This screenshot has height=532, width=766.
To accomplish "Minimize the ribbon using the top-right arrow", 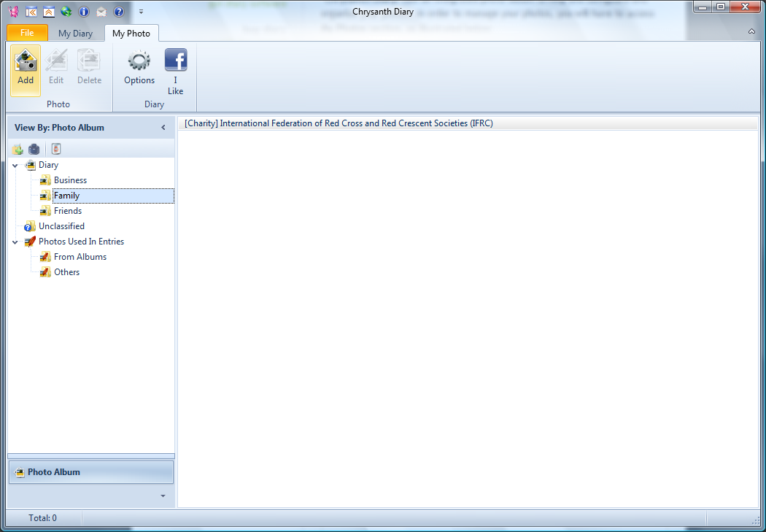I will 751,31.
